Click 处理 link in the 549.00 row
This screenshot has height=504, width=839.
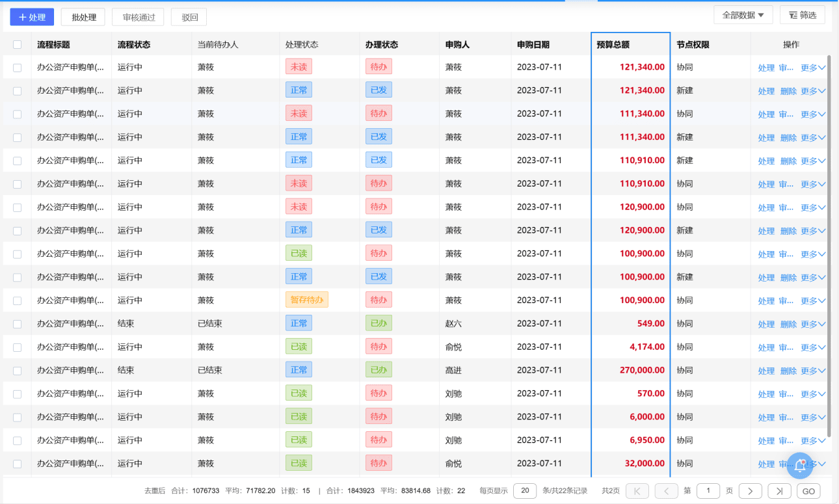pos(766,324)
